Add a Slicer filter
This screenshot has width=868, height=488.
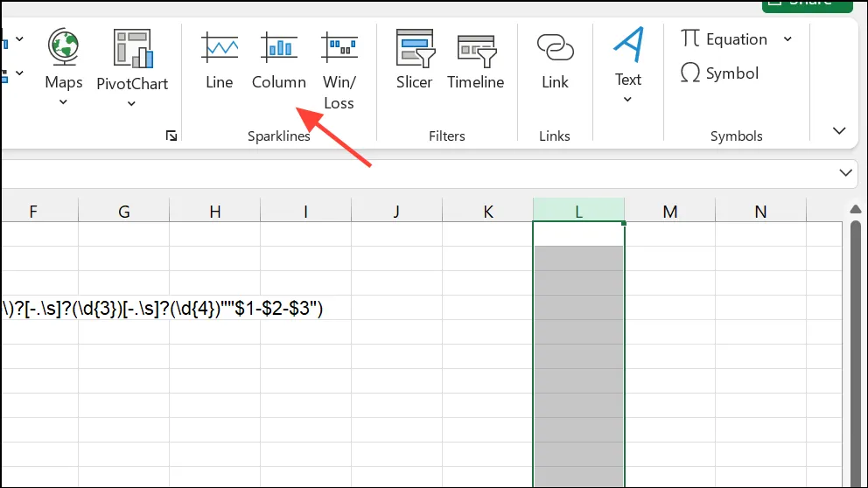click(414, 61)
